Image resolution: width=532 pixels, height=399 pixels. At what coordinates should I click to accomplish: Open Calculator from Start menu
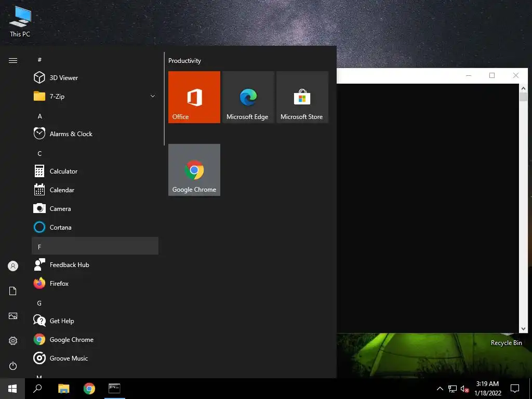click(95, 171)
